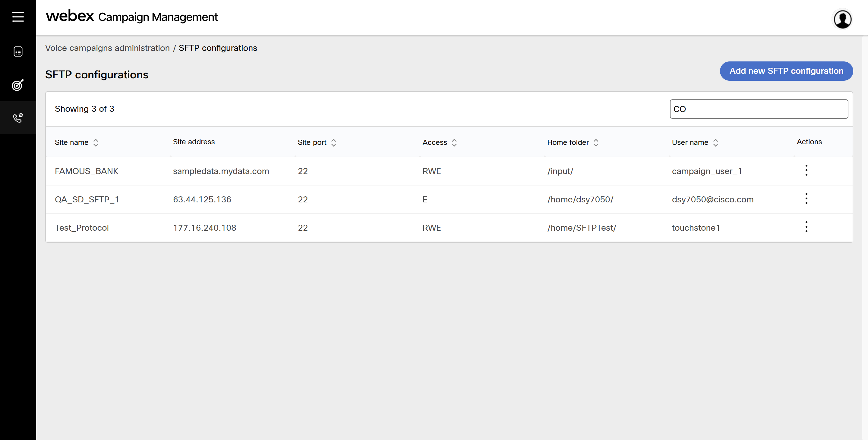Sort table by User name
Image resolution: width=868 pixels, height=440 pixels.
tap(715, 142)
